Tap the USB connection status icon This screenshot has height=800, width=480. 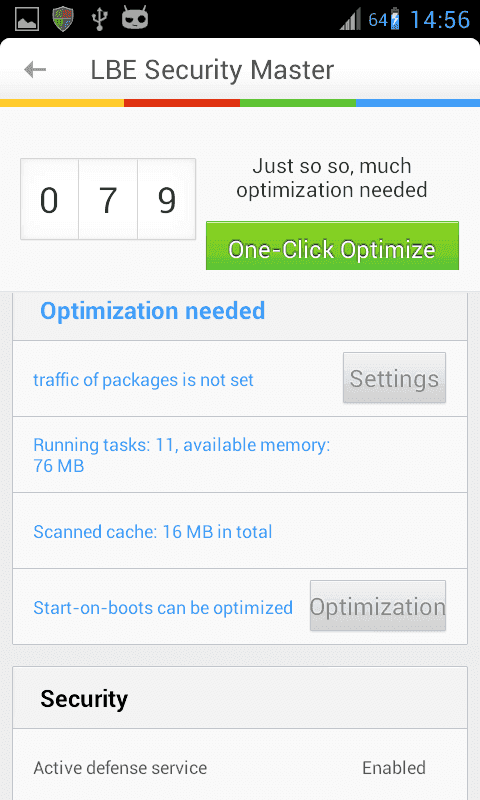click(99, 19)
